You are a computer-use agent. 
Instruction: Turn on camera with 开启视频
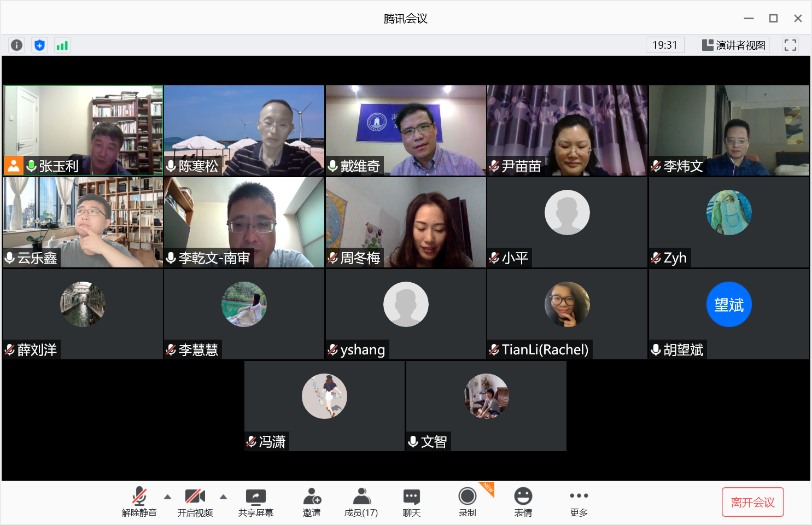tap(195, 502)
